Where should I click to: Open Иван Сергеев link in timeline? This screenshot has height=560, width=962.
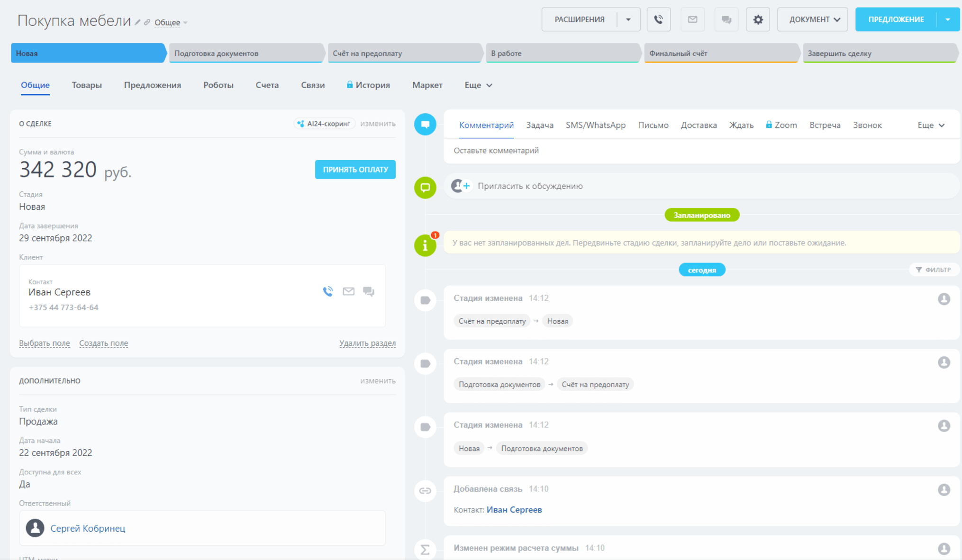point(514,510)
